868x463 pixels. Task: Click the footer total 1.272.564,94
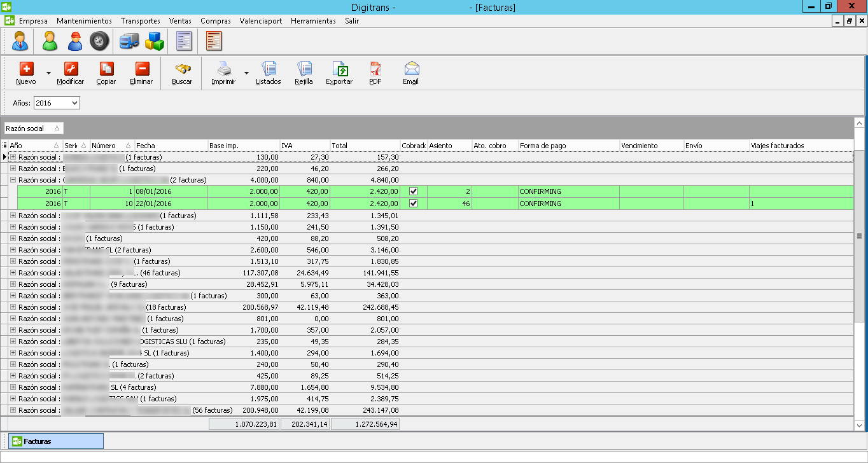pyautogui.click(x=365, y=424)
